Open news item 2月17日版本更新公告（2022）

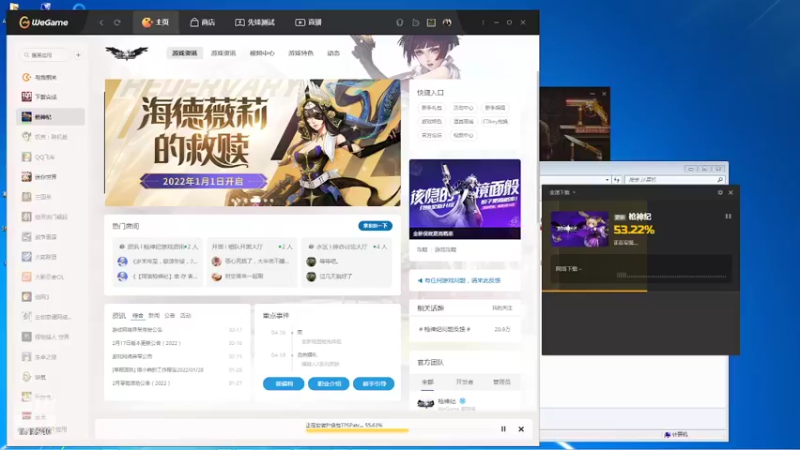coord(146,343)
